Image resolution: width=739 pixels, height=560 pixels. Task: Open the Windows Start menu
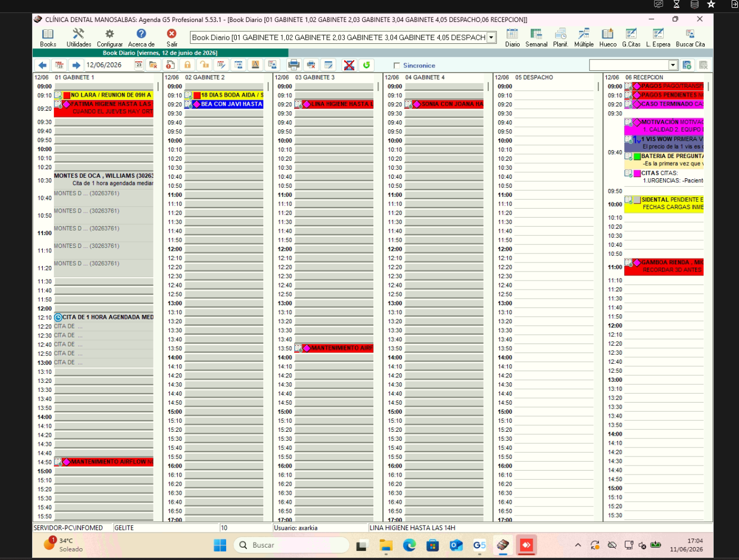pyautogui.click(x=220, y=545)
